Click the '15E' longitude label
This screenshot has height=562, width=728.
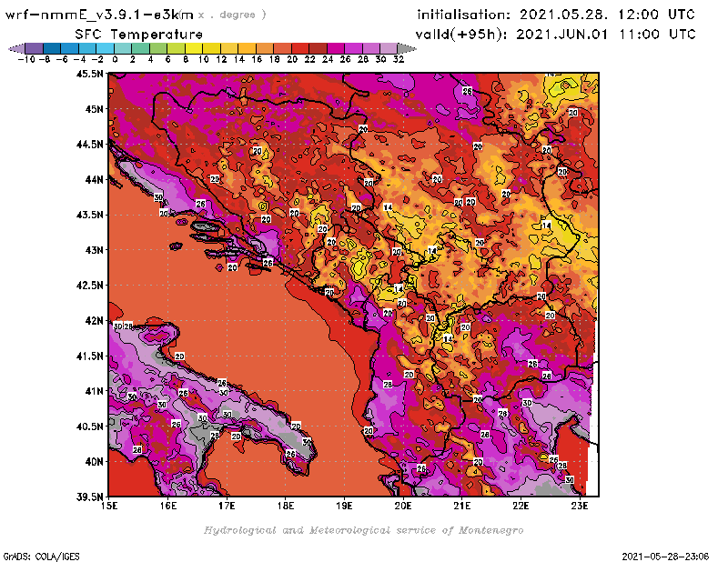[x=109, y=506]
